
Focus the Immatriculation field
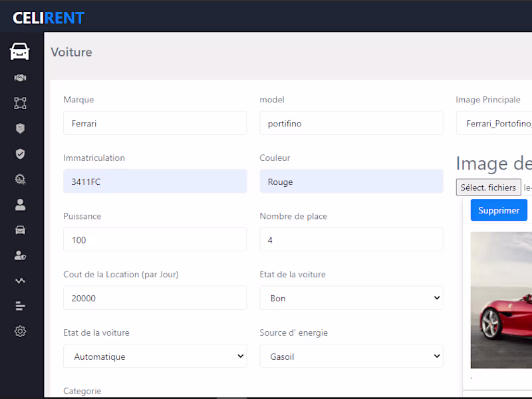(155, 182)
